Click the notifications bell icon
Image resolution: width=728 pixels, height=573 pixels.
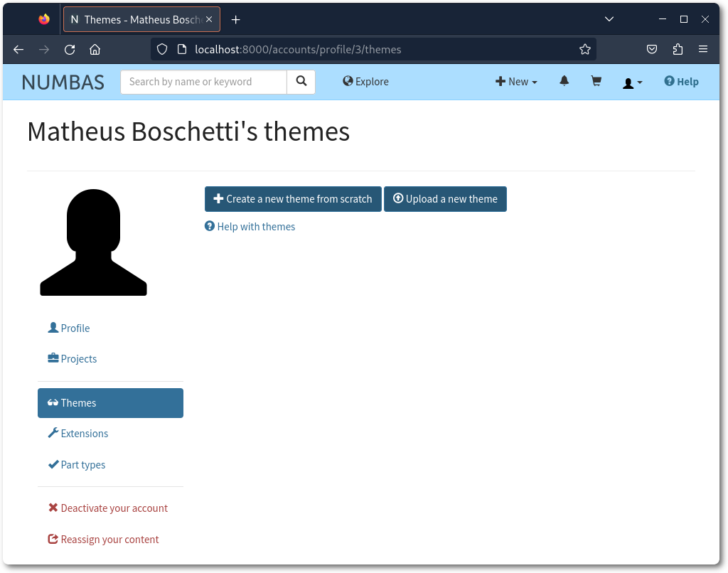(564, 82)
